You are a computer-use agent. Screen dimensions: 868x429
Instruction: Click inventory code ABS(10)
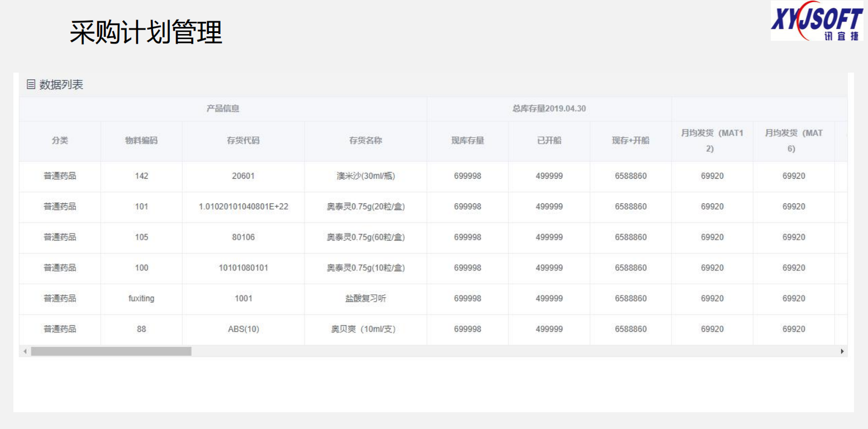pos(243,330)
